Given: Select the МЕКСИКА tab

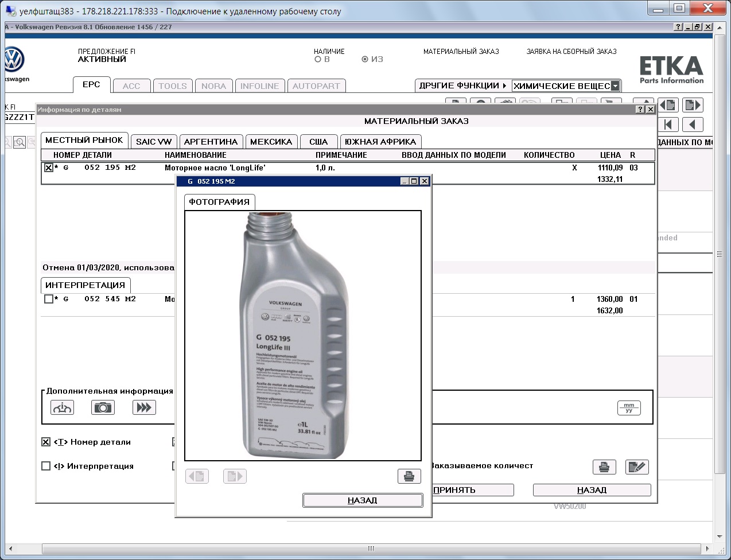Looking at the screenshot, I should click(x=271, y=142).
